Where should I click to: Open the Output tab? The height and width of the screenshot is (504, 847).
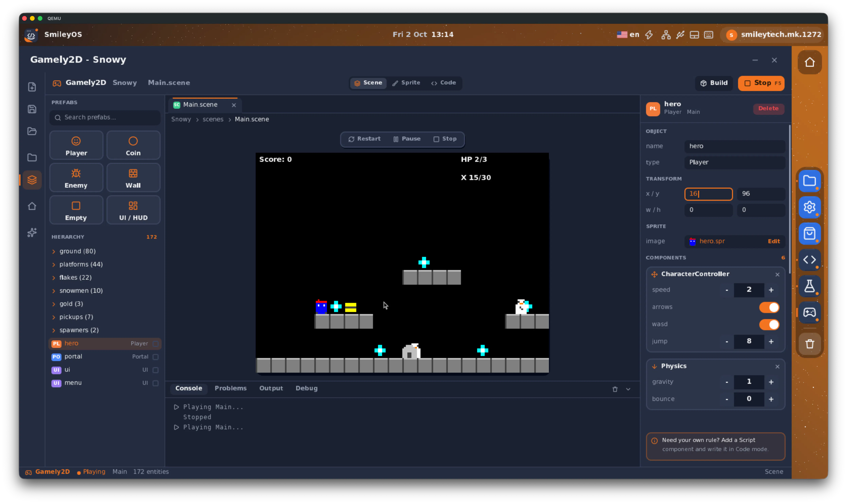(271, 388)
